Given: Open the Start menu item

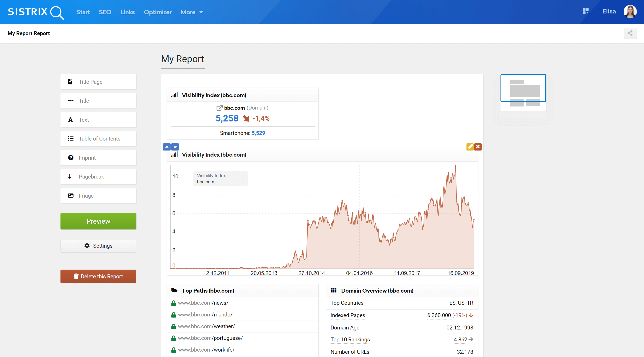Looking at the screenshot, I should click(x=83, y=12).
